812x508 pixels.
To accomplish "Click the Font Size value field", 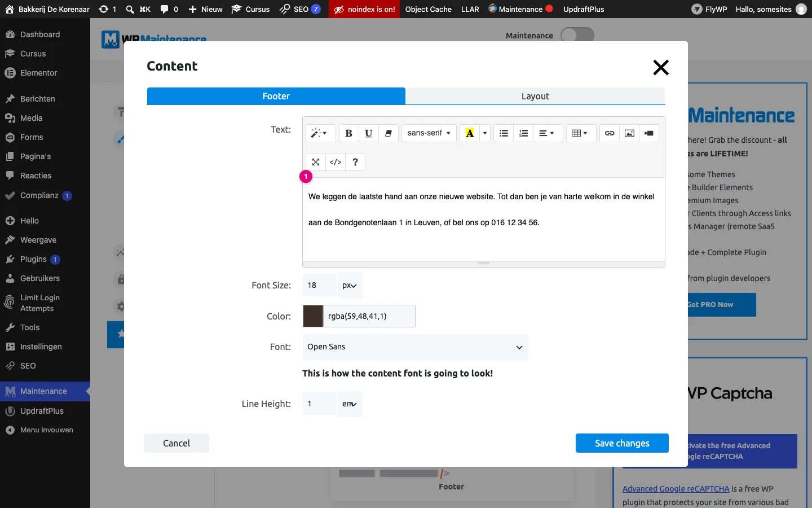I will 319,286.
